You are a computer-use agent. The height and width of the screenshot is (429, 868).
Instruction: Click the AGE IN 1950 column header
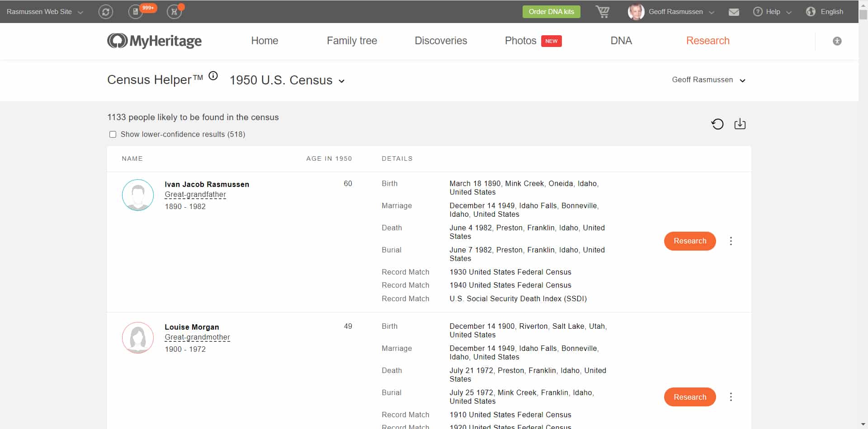click(329, 159)
